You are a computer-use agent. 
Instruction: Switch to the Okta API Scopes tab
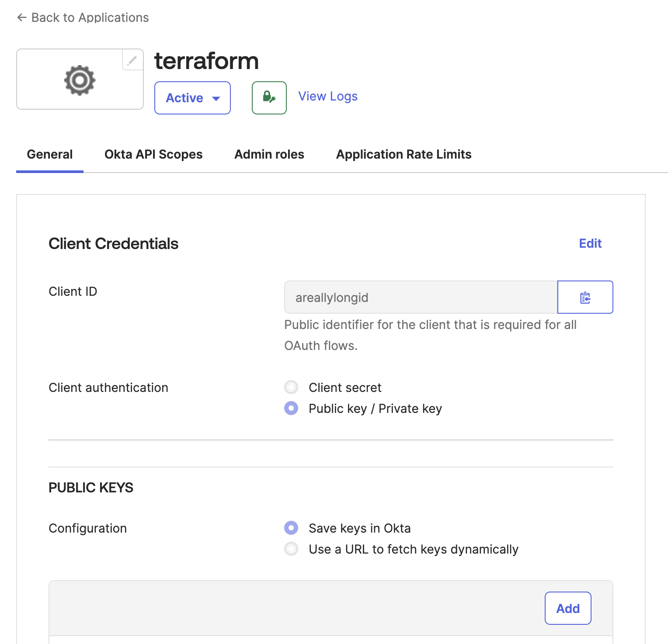153,154
